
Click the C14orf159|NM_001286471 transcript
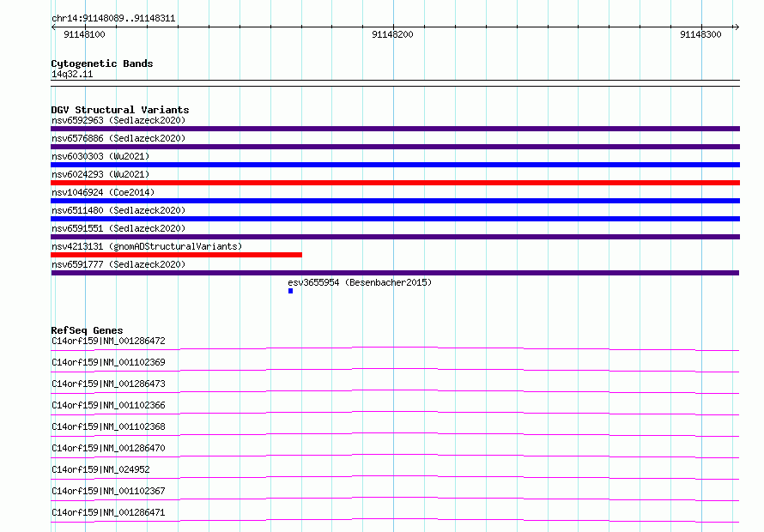(108, 512)
